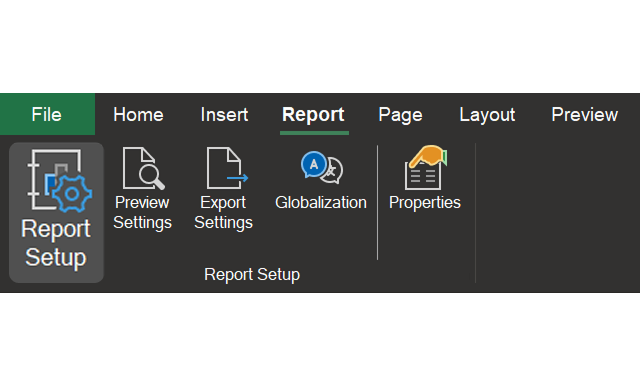This screenshot has width=640, height=386.
Task: Open the Globalization tool
Action: tap(321, 180)
